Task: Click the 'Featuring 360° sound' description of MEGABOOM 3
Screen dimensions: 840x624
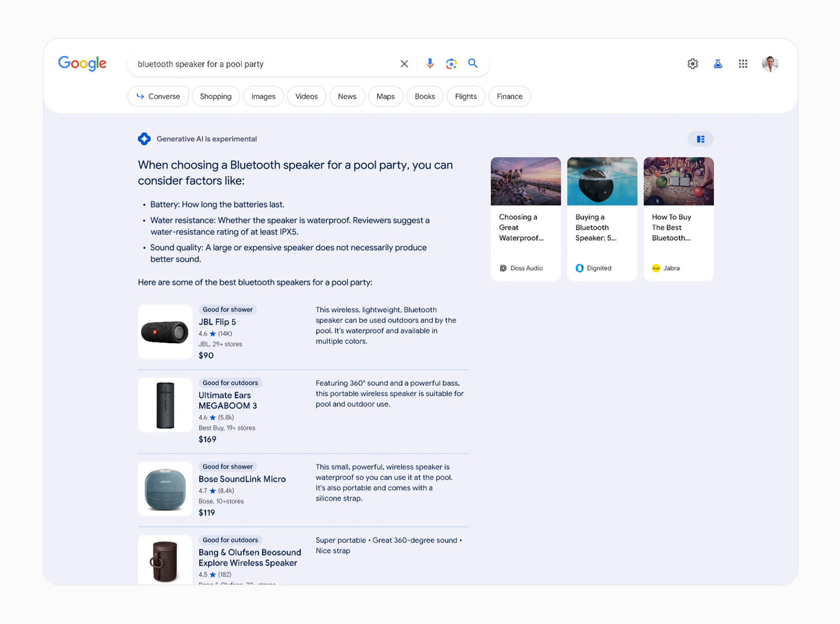Action: tap(389, 393)
